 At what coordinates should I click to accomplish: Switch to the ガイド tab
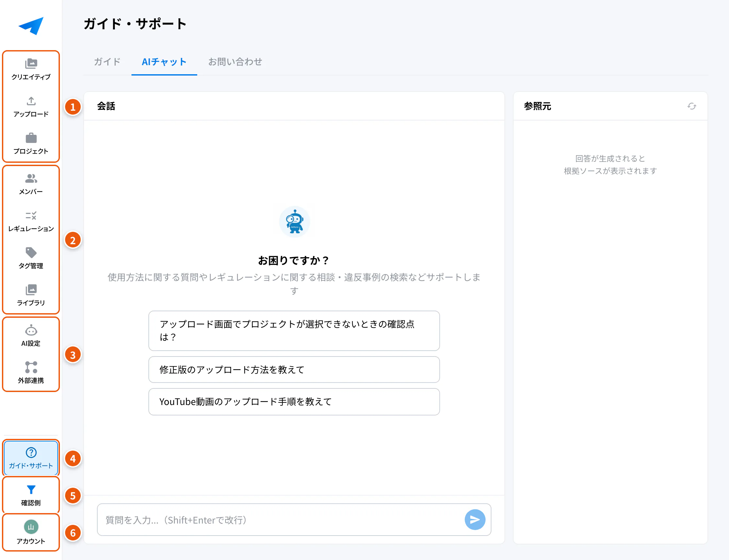[107, 62]
